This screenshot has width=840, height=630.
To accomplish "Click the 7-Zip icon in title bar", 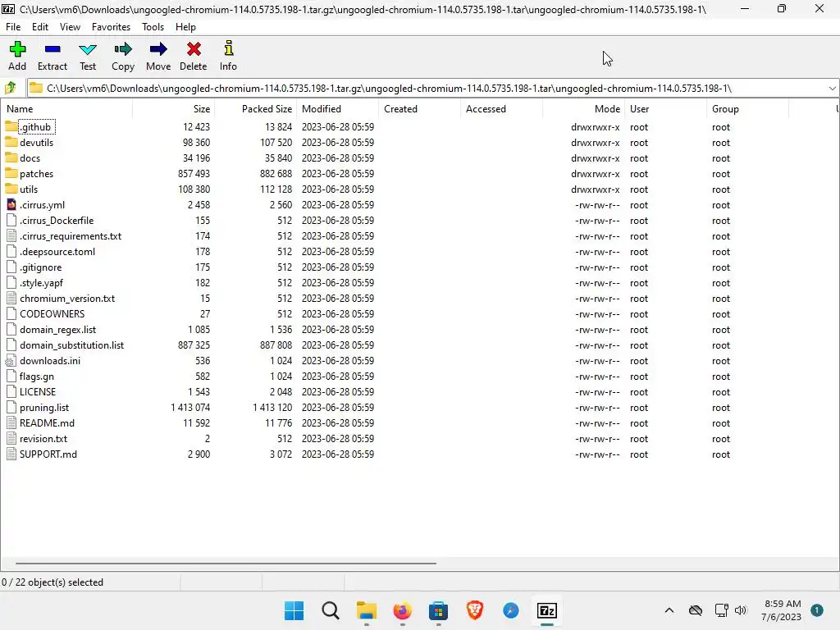I will point(8,9).
